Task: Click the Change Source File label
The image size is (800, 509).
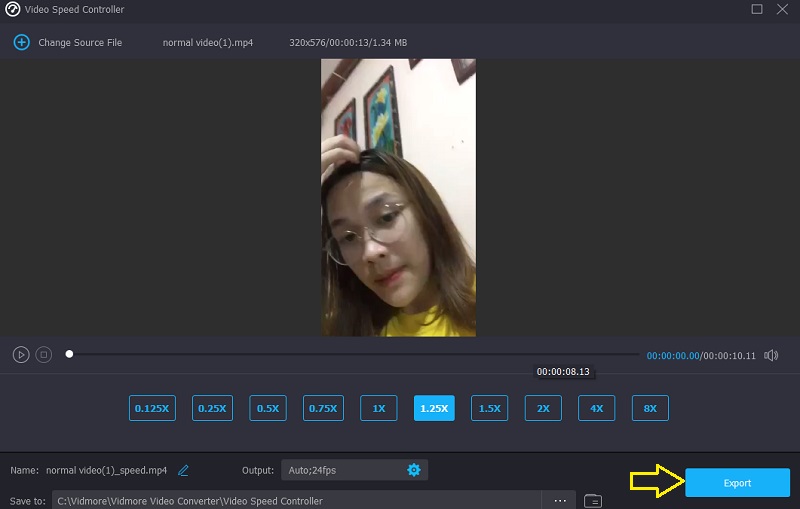Action: (x=80, y=43)
